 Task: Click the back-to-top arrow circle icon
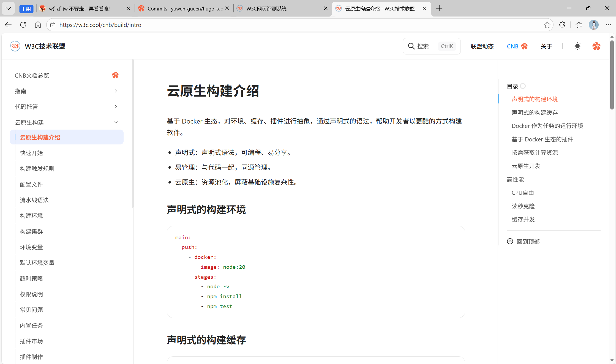(x=510, y=241)
